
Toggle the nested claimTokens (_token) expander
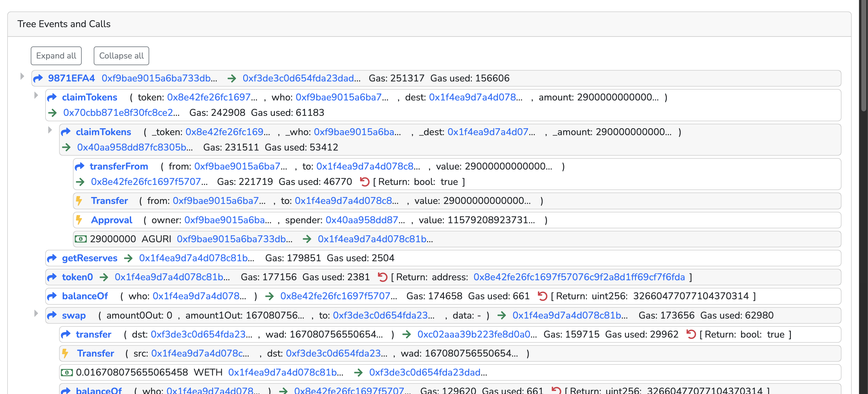50,130
